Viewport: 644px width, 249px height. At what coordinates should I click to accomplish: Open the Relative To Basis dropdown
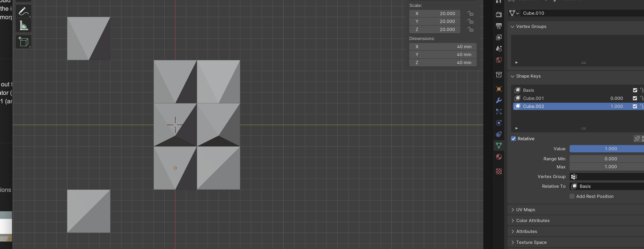[x=606, y=186]
